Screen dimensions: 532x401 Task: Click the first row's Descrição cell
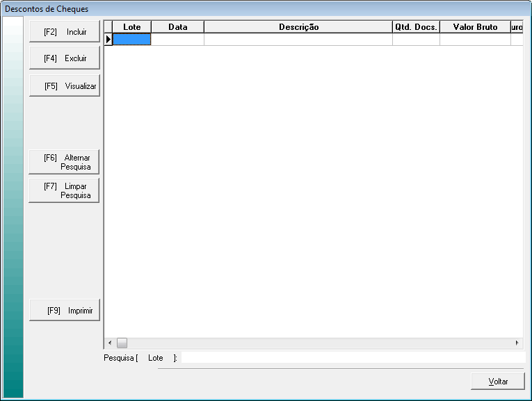[298, 40]
